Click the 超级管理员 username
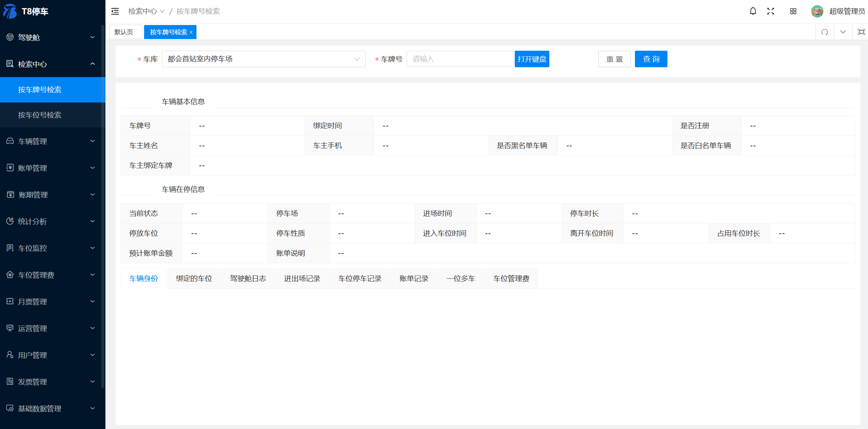Screen dimensions: 868x429 tap(847, 11)
